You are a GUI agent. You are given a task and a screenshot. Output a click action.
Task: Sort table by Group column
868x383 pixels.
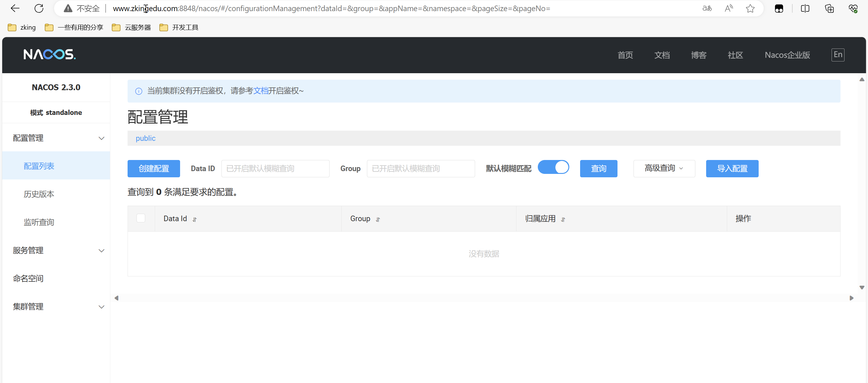[378, 219]
